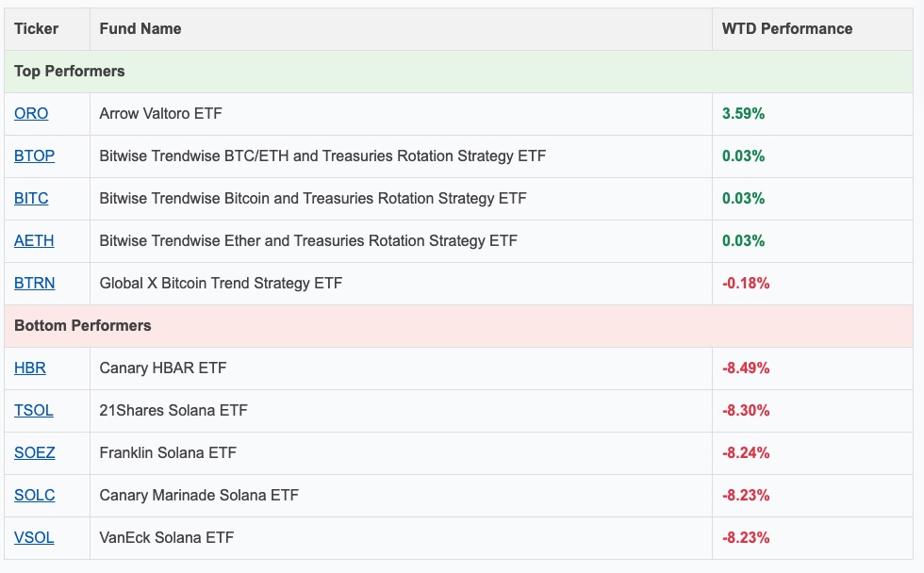
Task: Select the SOLC ticker link
Action: pyautogui.click(x=34, y=495)
